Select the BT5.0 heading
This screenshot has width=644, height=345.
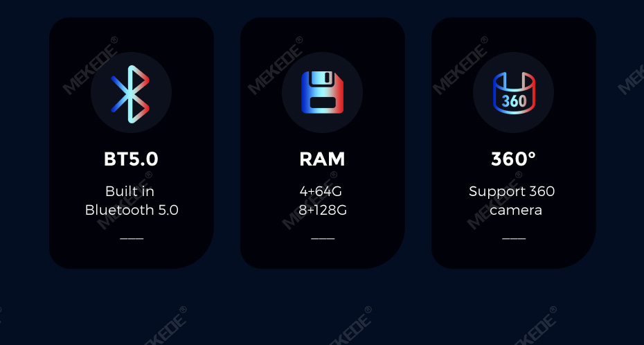pyautogui.click(x=131, y=159)
